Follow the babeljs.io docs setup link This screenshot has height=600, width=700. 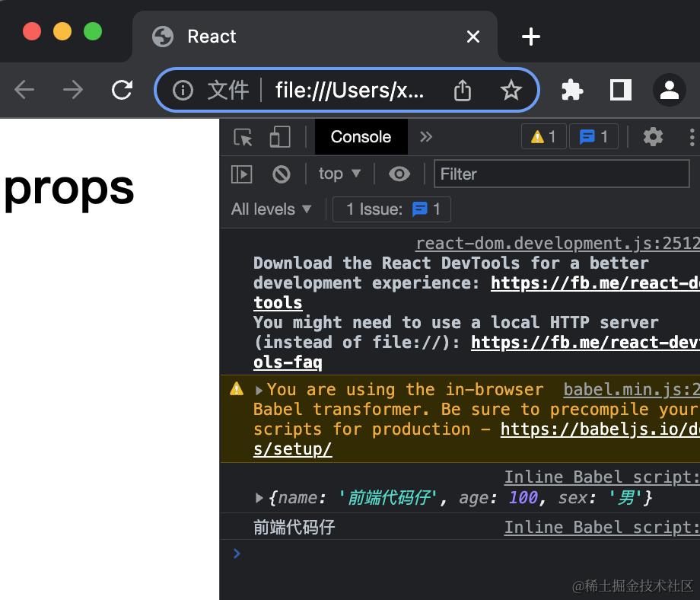pos(600,429)
